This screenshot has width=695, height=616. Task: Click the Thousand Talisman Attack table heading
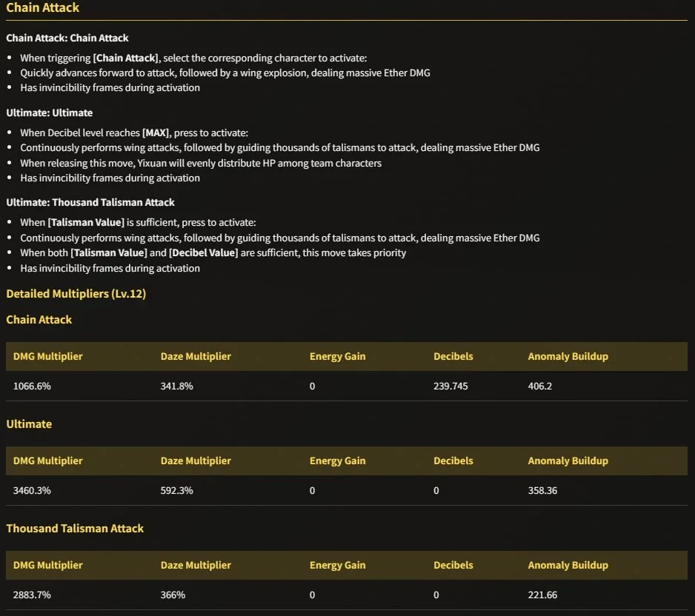click(x=75, y=529)
